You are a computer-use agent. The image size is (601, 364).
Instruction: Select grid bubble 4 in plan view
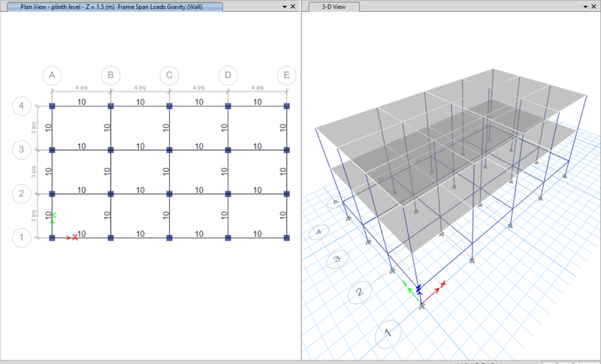(x=22, y=106)
